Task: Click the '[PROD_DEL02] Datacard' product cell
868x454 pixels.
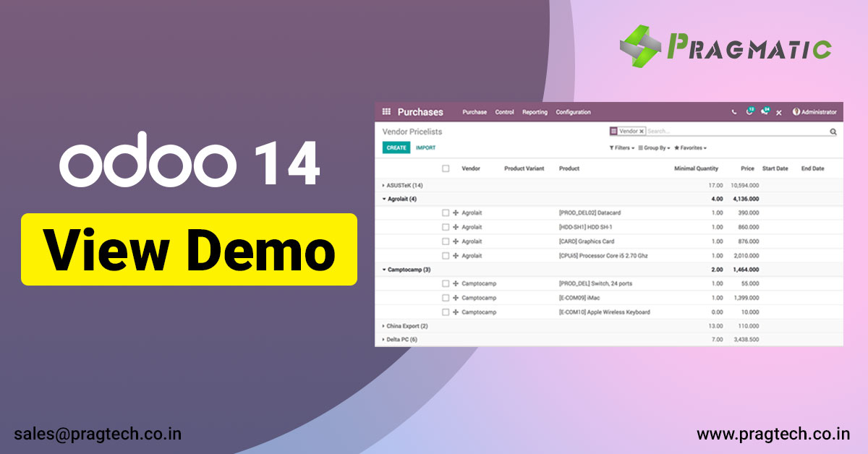Action: click(x=590, y=213)
